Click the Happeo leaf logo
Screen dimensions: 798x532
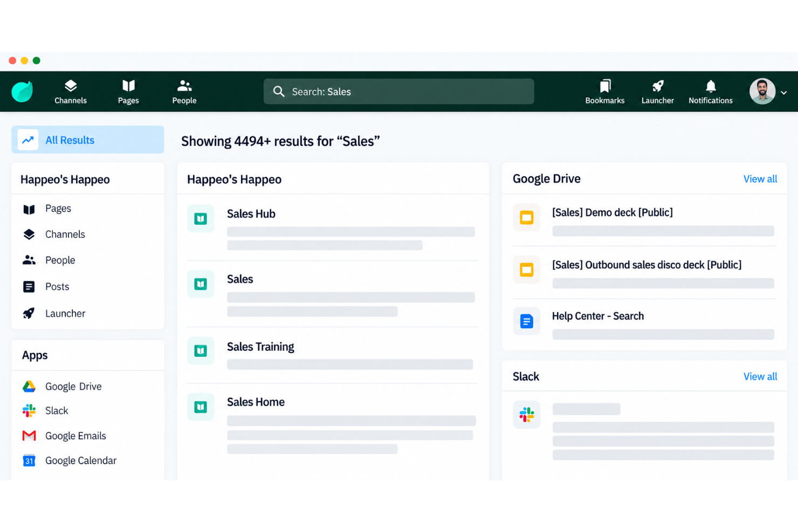coord(22,92)
